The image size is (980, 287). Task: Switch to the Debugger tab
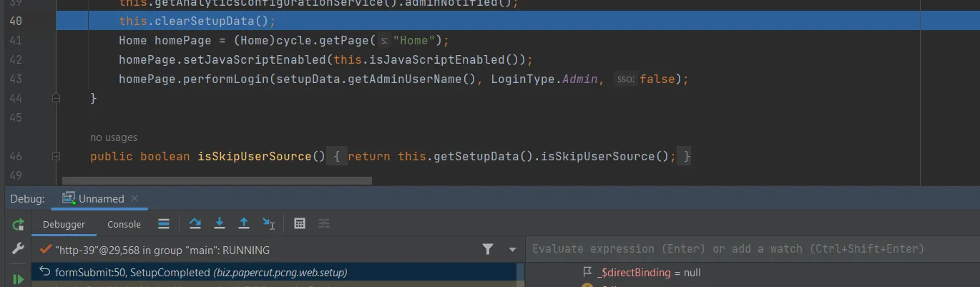64,224
